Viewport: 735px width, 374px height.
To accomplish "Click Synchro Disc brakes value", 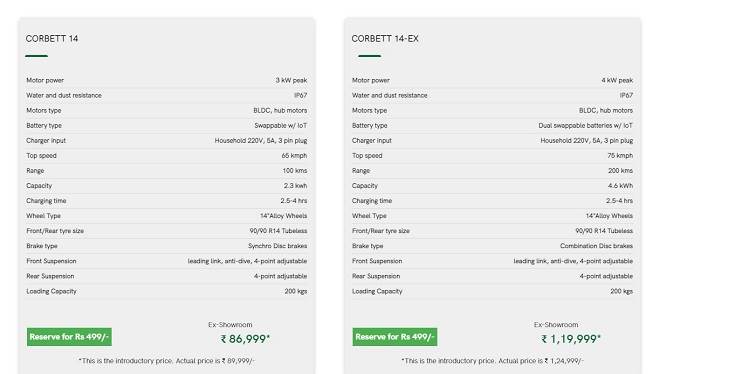I will click(x=278, y=246).
